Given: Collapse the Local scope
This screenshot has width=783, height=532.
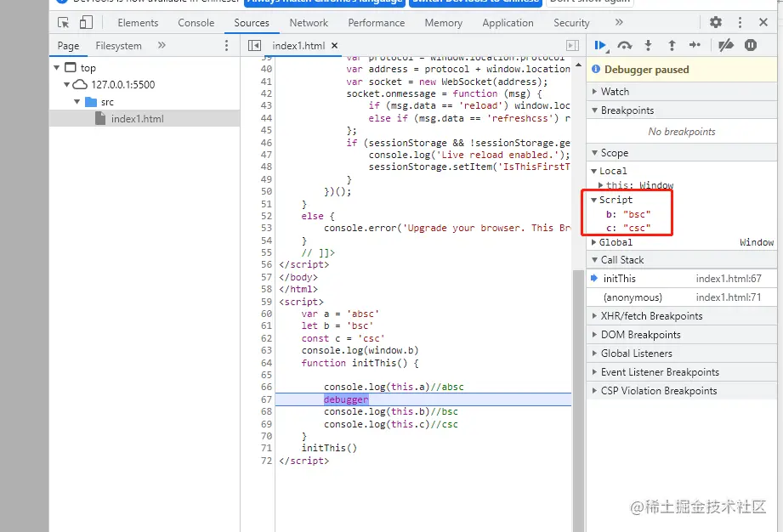Looking at the screenshot, I should 593,171.
